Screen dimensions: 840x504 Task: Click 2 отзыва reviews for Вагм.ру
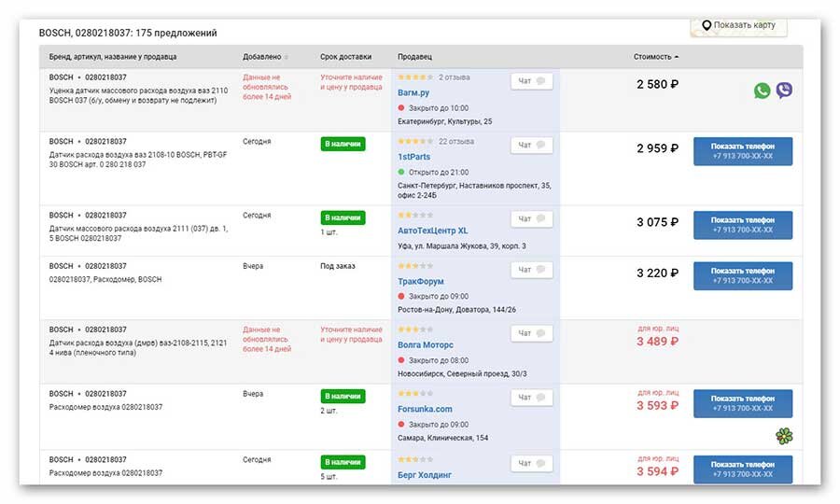click(x=454, y=77)
